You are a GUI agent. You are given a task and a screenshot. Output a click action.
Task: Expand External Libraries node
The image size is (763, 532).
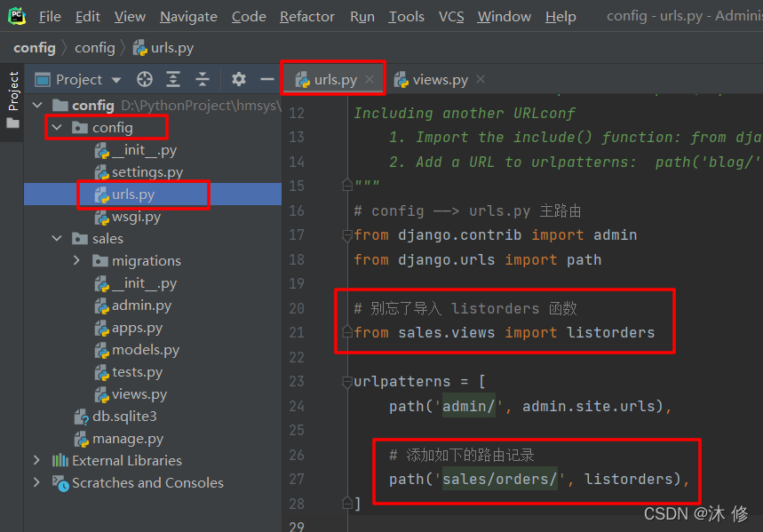click(x=36, y=460)
